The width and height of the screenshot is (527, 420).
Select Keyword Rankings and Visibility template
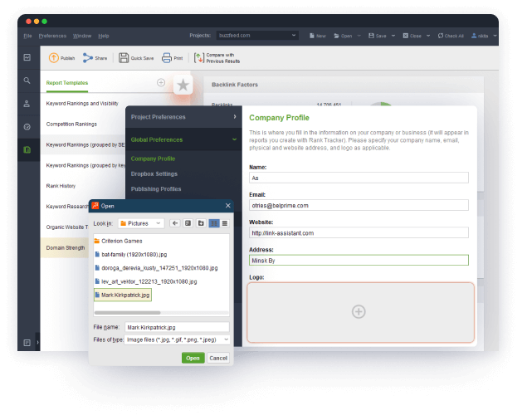click(x=82, y=104)
